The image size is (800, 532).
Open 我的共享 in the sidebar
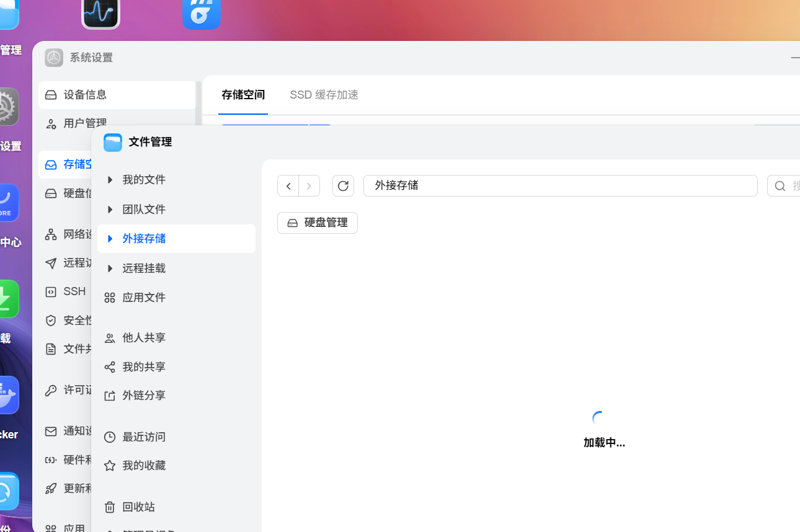click(x=176, y=367)
